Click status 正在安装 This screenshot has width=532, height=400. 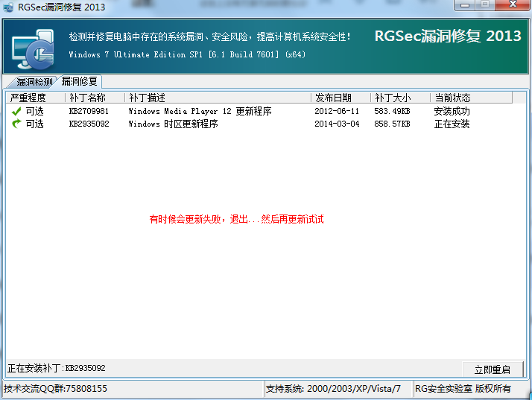(452, 124)
